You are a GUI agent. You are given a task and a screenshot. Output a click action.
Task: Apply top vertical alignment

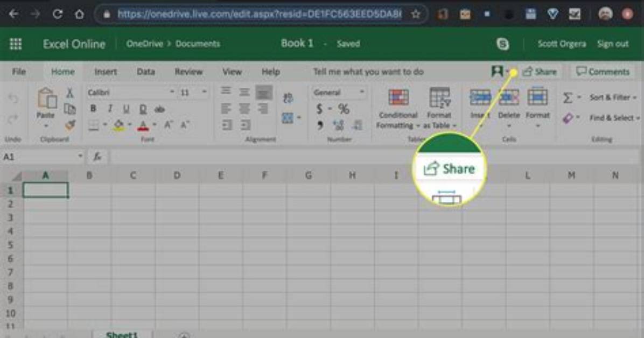(226, 91)
